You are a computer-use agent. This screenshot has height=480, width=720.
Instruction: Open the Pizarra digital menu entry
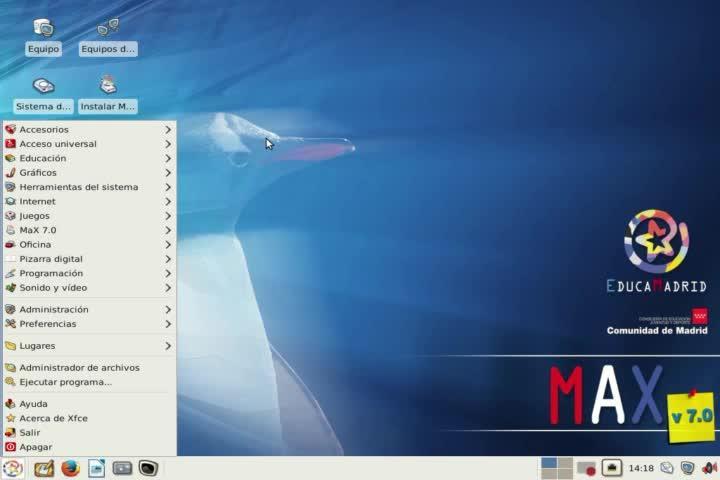(x=89, y=259)
